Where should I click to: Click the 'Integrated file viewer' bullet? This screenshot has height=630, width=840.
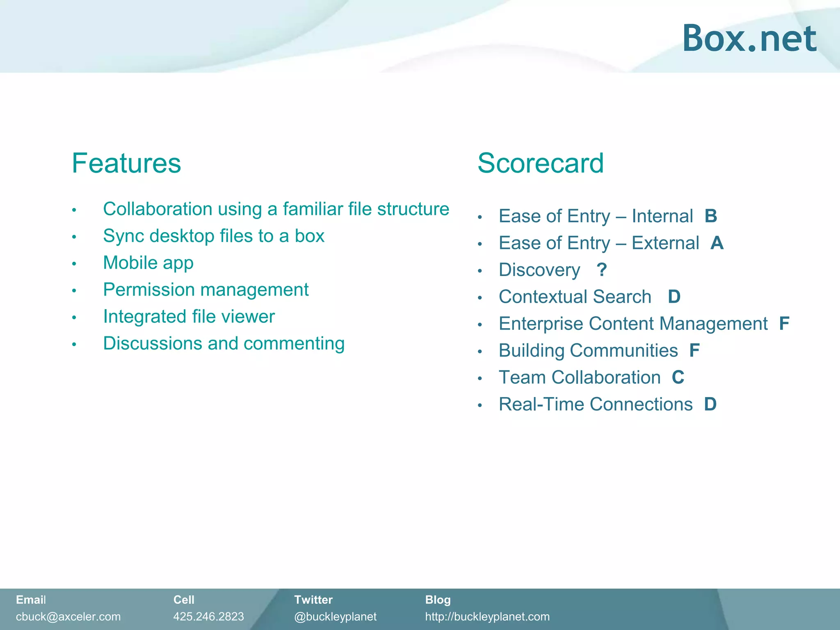[189, 317]
